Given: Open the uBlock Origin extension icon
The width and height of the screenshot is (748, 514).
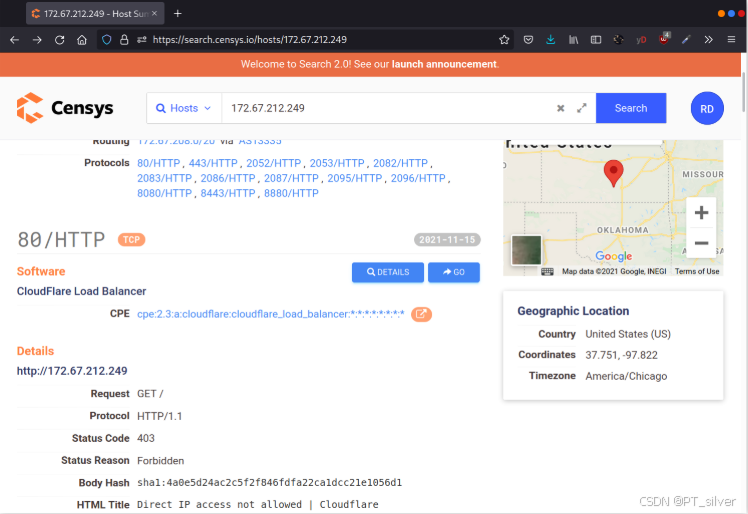Looking at the screenshot, I should pyautogui.click(x=664, y=39).
